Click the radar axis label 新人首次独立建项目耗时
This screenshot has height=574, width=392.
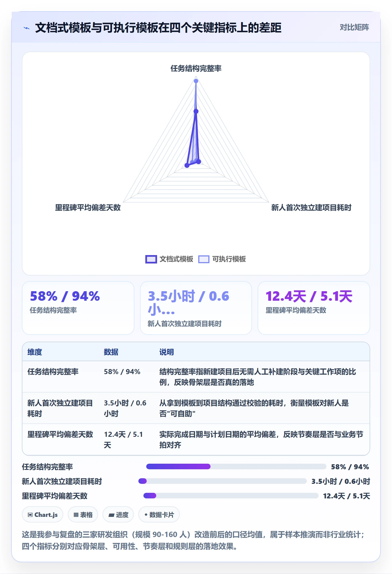coord(311,207)
